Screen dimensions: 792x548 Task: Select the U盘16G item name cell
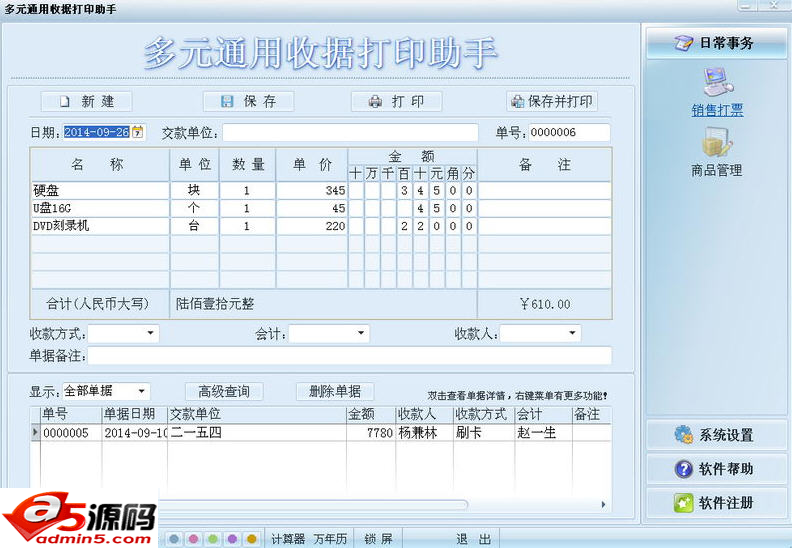pyautogui.click(x=100, y=208)
